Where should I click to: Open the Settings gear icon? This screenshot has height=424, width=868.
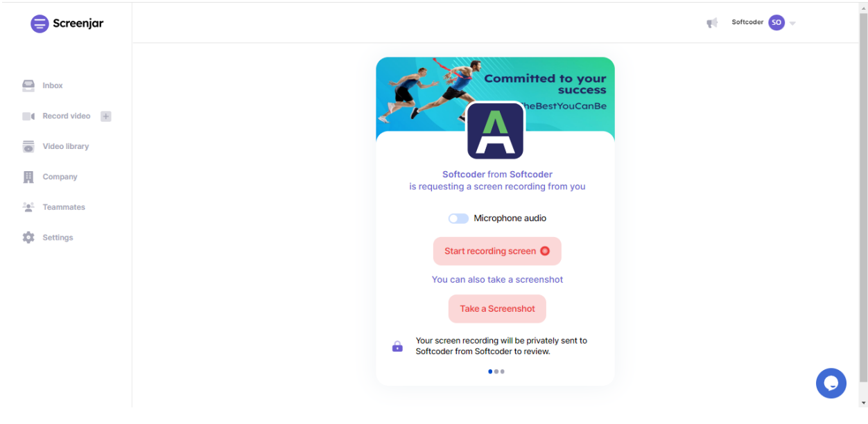pos(28,238)
